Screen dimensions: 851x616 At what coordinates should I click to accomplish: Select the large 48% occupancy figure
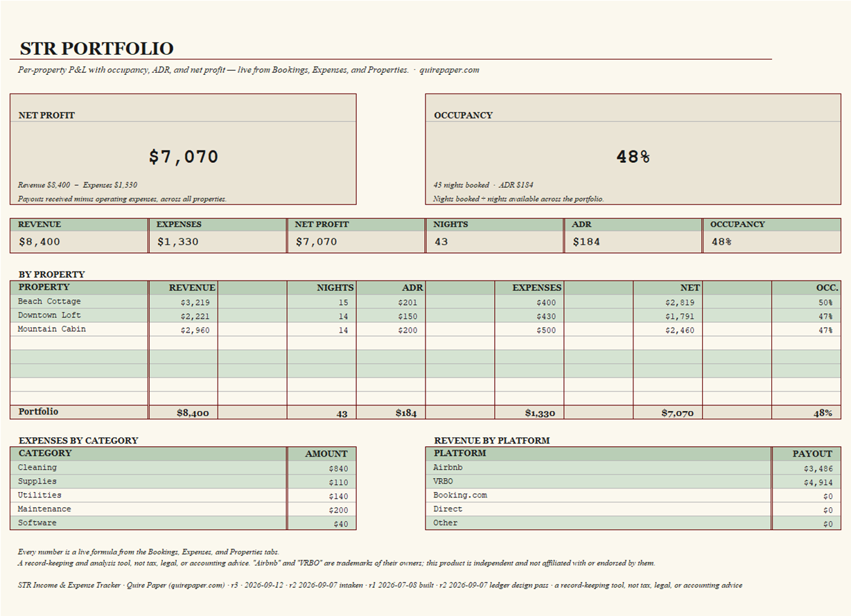633,157
